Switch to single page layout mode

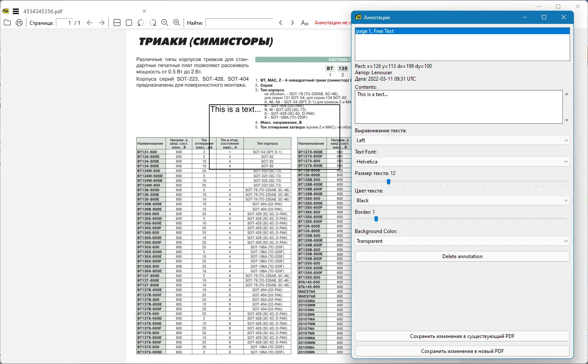click(x=129, y=23)
